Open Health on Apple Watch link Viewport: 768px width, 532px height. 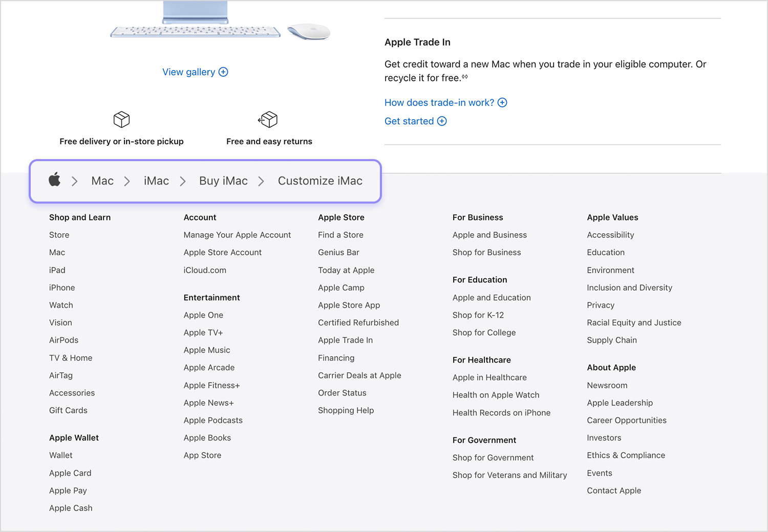point(496,395)
